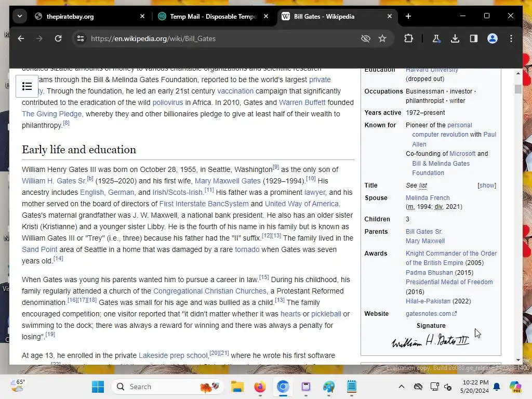Viewport: 532px width, 399px height.
Task: Open the tornado link
Action: (247, 249)
